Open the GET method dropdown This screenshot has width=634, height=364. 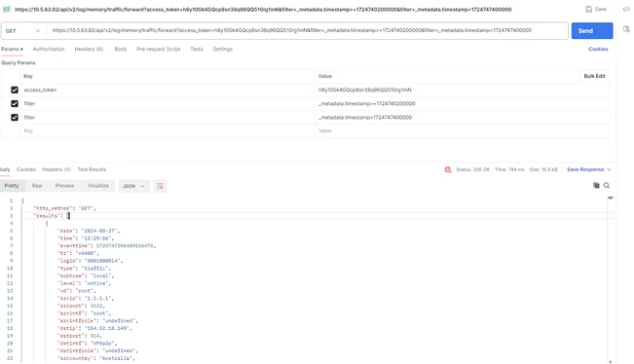tap(22, 31)
